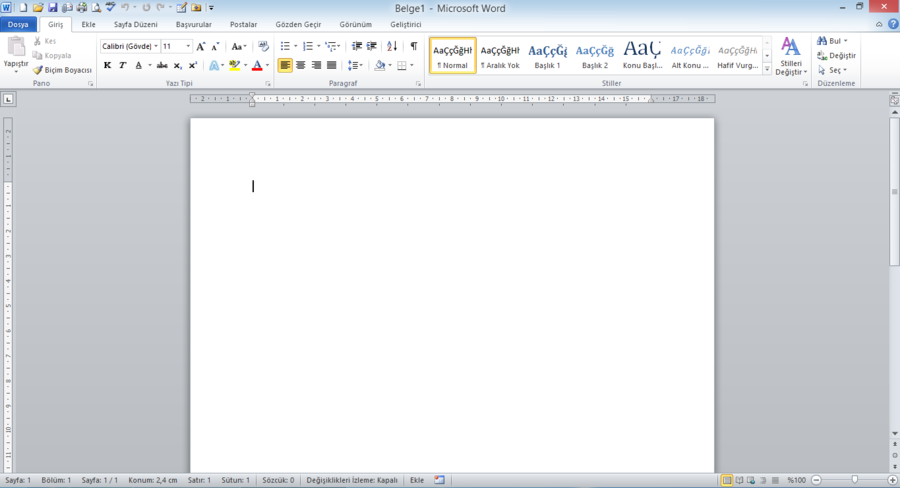Switch to Gözden Geçir tab
Image resolution: width=900 pixels, height=488 pixels.
[x=298, y=25]
